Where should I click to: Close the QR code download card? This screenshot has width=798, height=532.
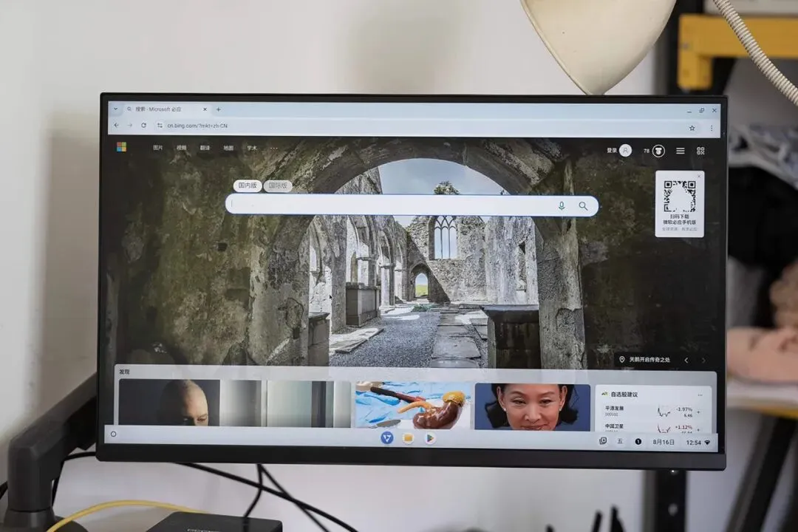[x=699, y=176]
